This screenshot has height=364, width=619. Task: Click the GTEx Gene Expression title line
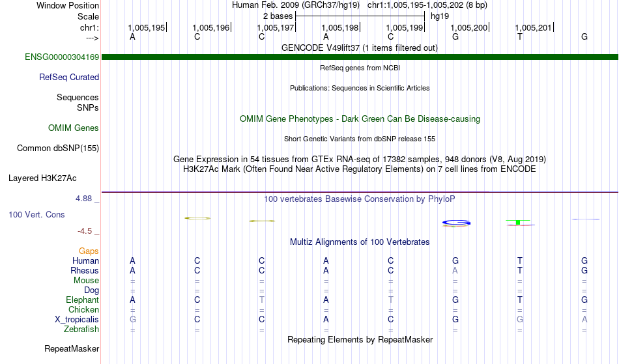(360, 160)
